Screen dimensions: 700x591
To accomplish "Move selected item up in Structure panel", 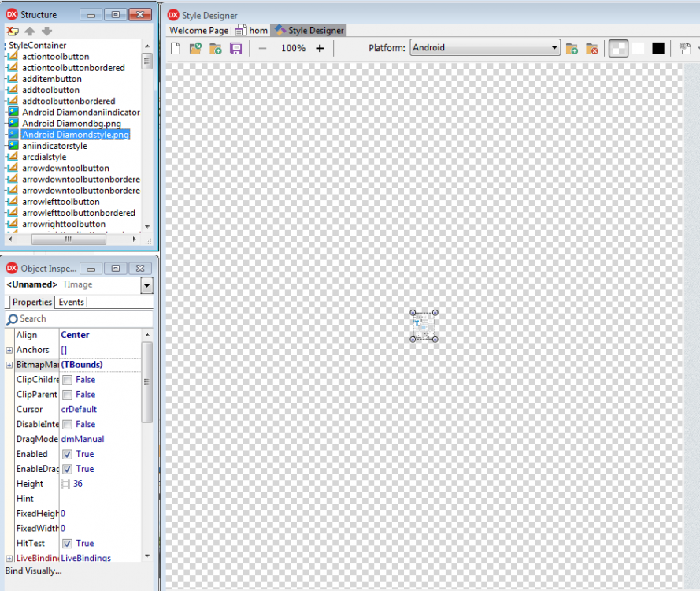I will [x=30, y=31].
